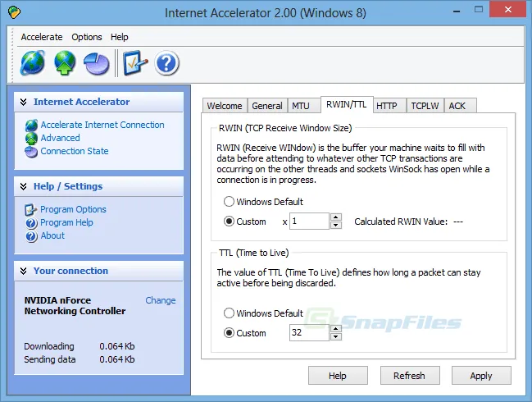The image size is (532, 402).
Task: Open Program Help sidebar link
Action: click(66, 222)
